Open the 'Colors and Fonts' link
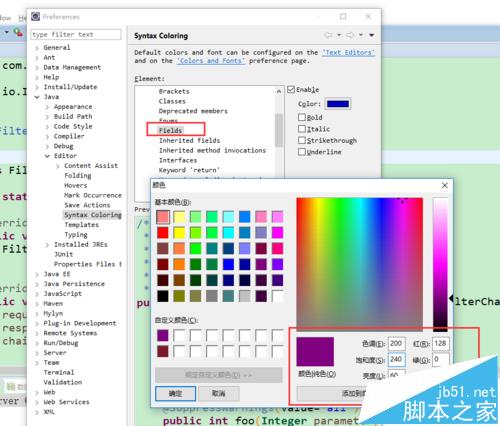Screen dimensions: 500x426 pyautogui.click(x=211, y=61)
